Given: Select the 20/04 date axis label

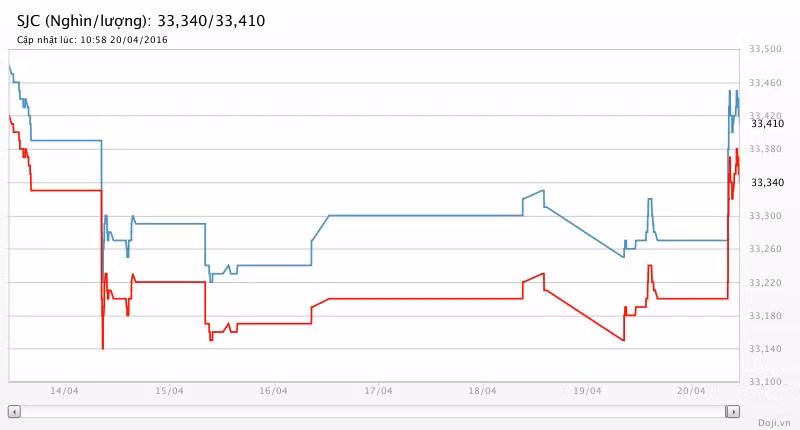Looking at the screenshot, I should (692, 391).
